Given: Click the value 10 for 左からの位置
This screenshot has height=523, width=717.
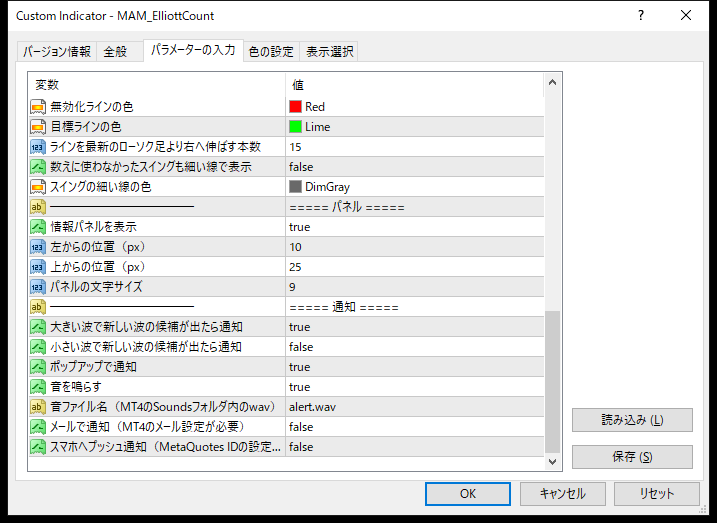Looking at the screenshot, I should pos(295,247).
